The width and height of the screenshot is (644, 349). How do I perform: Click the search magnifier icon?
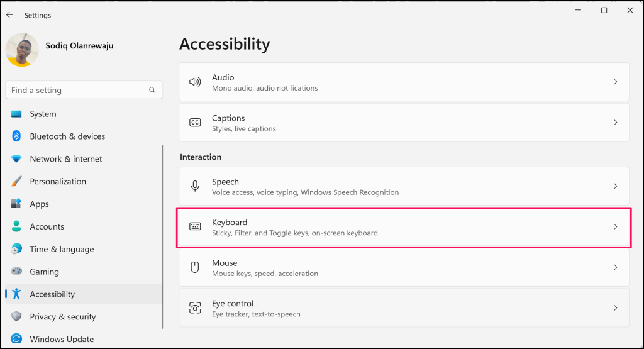coord(152,91)
